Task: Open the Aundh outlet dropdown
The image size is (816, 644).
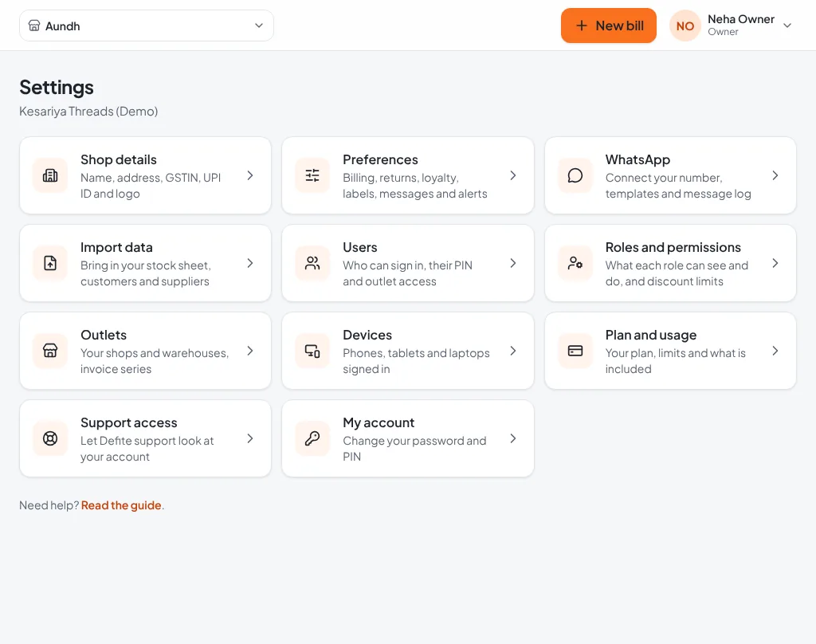Action: 147,26
